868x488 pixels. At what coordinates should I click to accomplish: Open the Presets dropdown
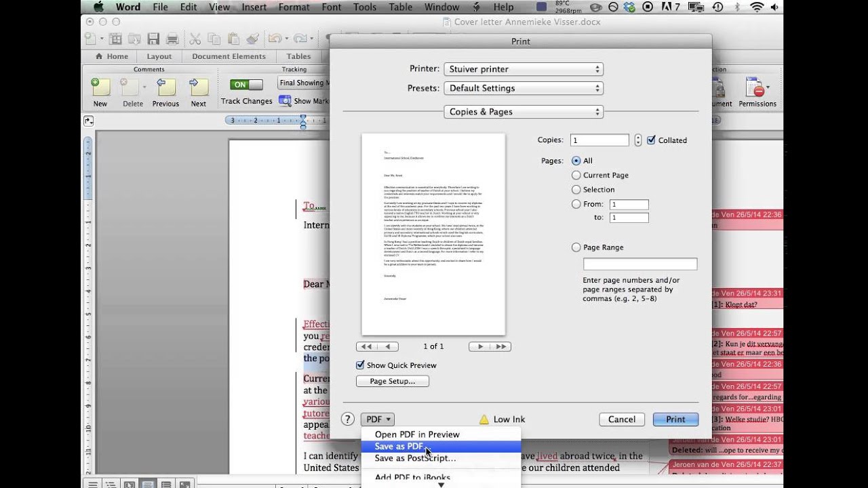coord(524,88)
